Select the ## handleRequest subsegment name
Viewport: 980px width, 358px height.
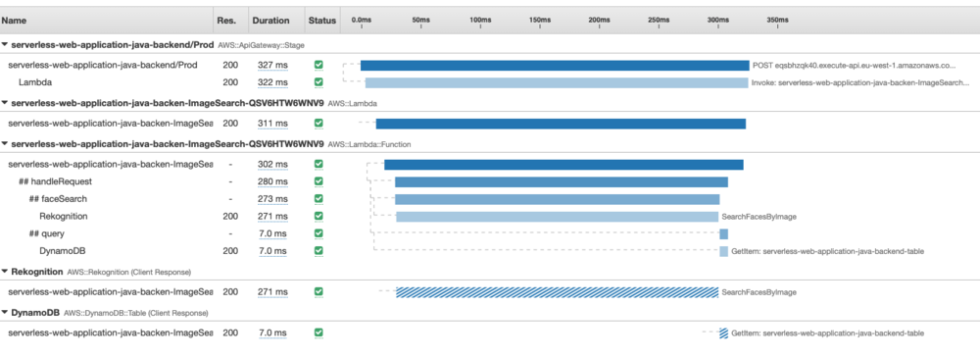point(56,181)
